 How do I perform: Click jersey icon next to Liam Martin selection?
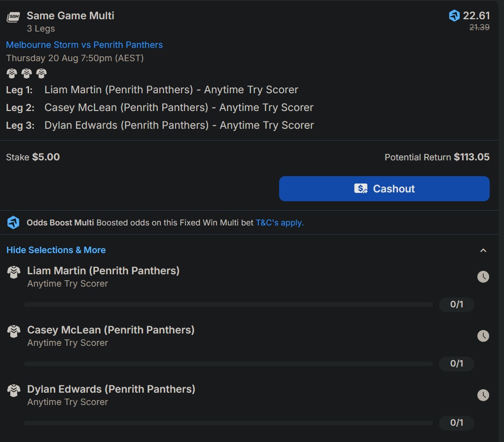point(14,272)
